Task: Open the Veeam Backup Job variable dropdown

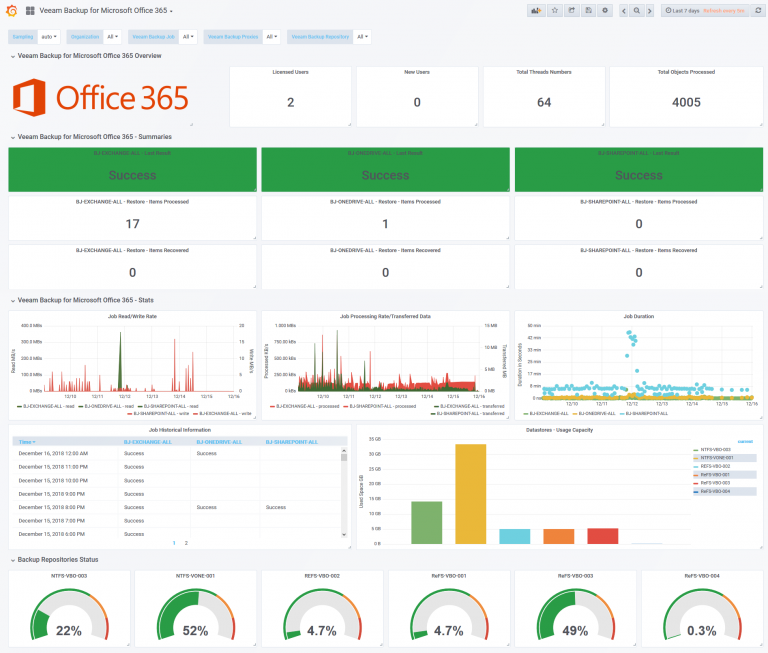Action: (x=188, y=37)
